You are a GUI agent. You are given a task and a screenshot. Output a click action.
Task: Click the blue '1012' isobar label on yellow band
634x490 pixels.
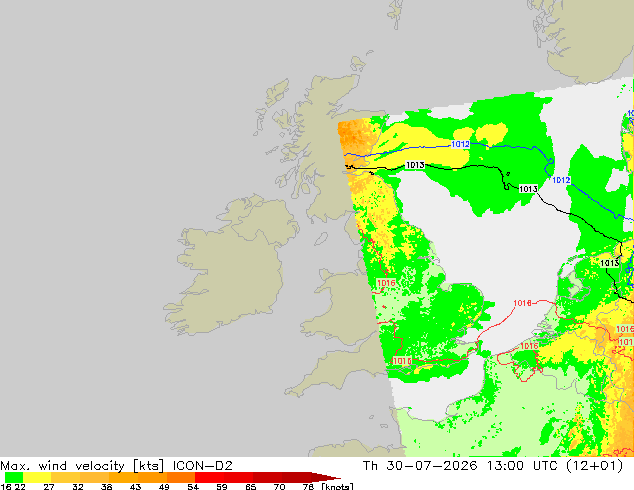(x=460, y=144)
